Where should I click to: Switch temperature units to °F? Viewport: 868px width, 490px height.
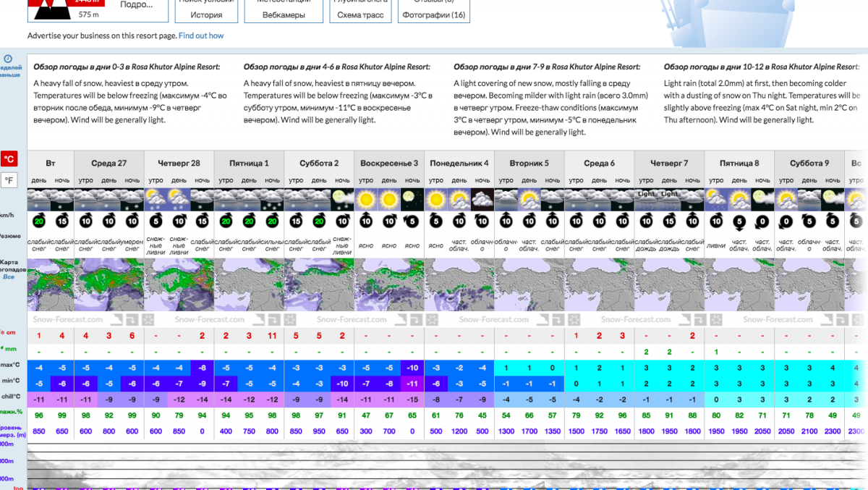(x=9, y=180)
